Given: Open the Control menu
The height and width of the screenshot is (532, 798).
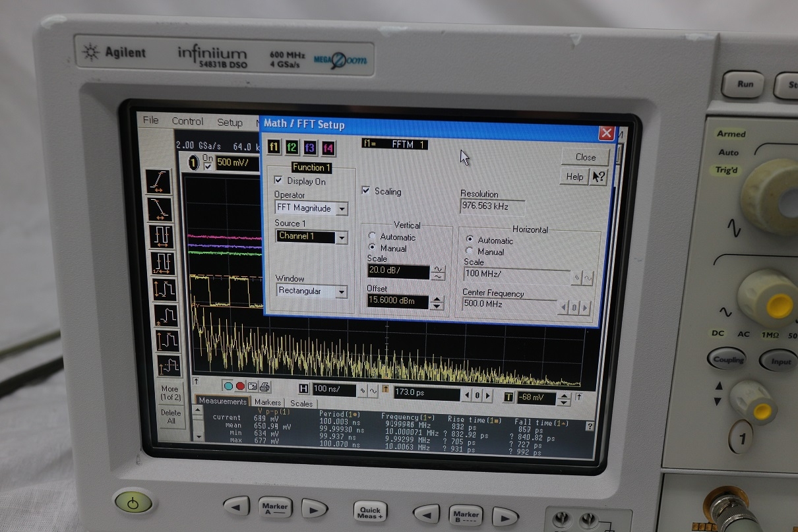Looking at the screenshot, I should [x=187, y=121].
